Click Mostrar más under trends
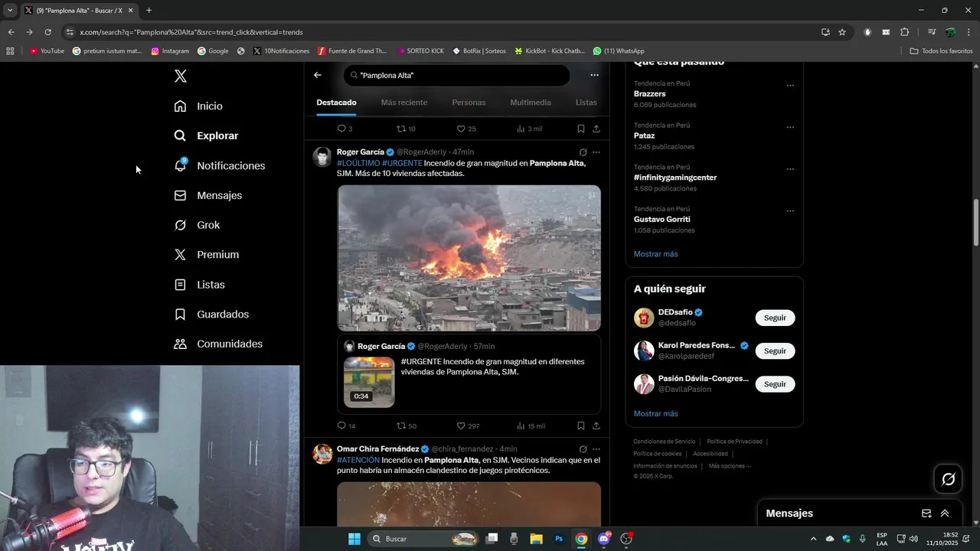 pos(655,254)
